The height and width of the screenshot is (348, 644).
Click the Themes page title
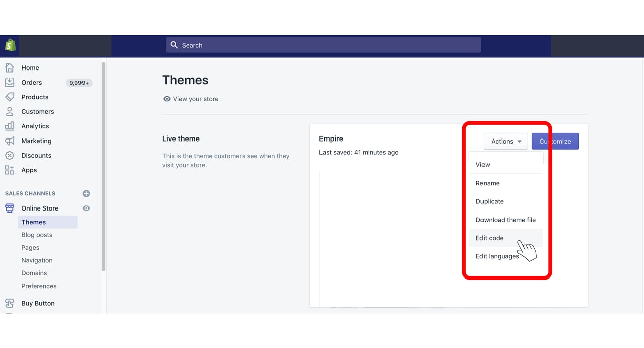pyautogui.click(x=185, y=80)
